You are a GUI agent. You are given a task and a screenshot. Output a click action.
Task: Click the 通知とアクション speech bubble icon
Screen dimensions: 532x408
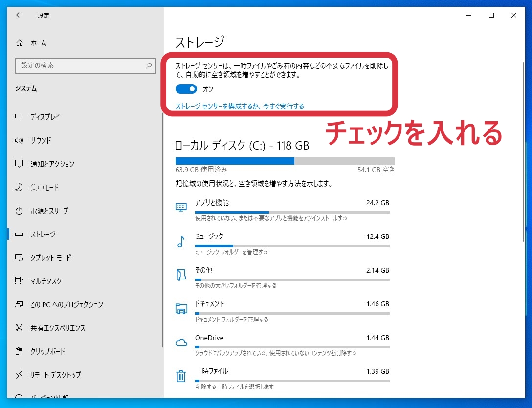tap(19, 164)
